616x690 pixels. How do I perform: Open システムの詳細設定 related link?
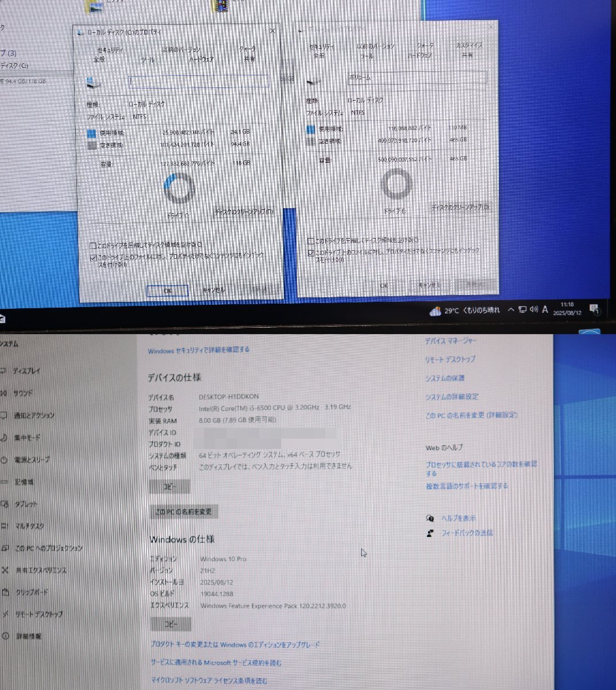pyautogui.click(x=452, y=397)
